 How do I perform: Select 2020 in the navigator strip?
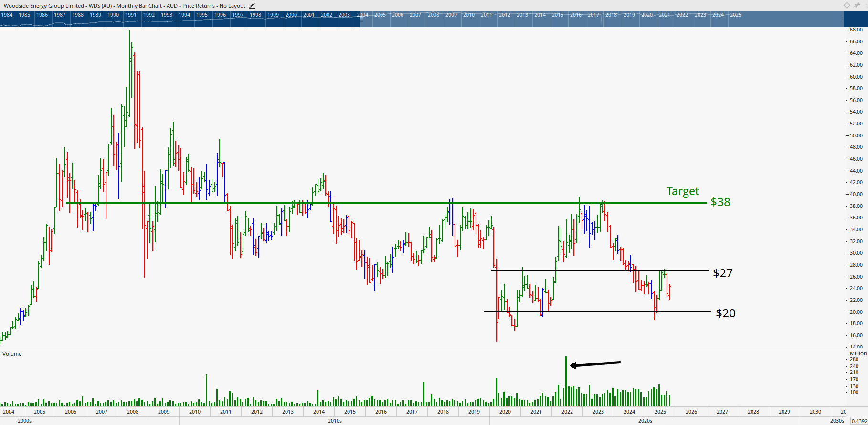[647, 15]
